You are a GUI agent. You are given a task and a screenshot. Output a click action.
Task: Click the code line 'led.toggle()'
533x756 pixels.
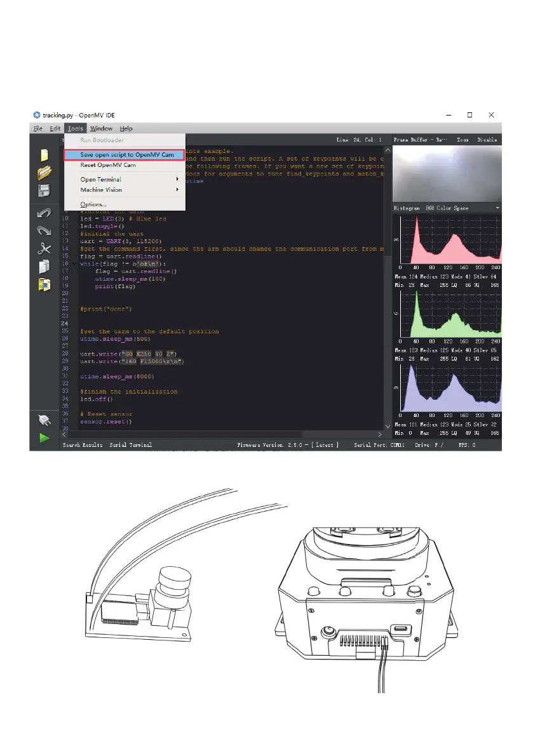point(102,226)
